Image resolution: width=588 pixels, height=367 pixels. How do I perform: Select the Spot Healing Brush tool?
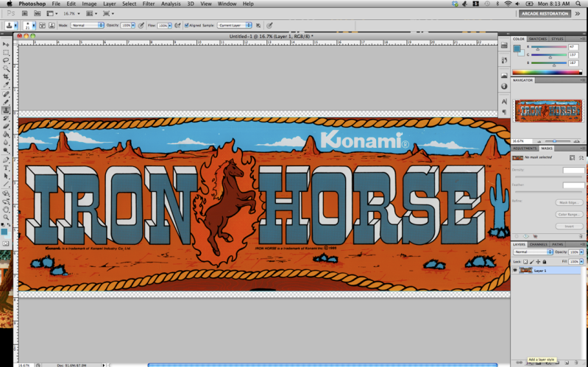click(x=6, y=94)
